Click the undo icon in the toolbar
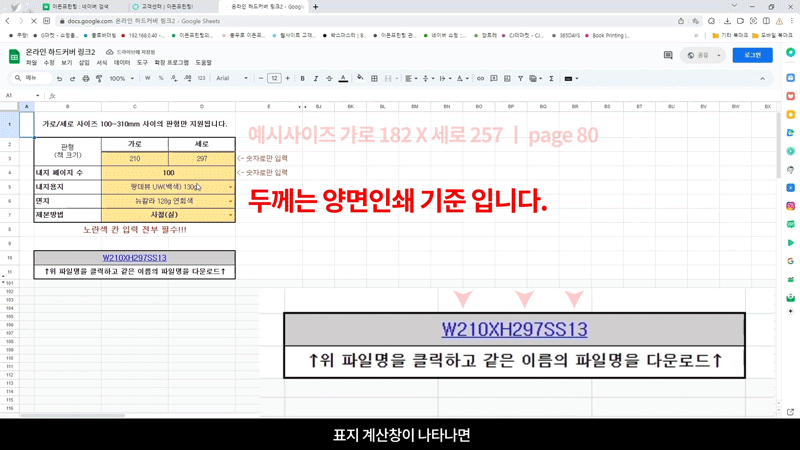 pos(59,79)
